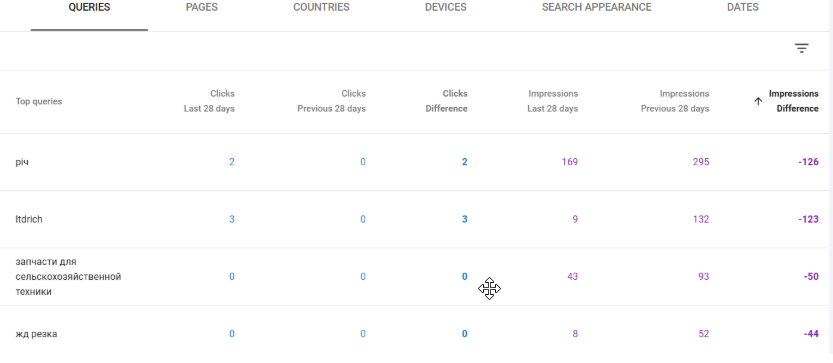
Task: Open the 'жд резка' query row
Action: point(416,334)
